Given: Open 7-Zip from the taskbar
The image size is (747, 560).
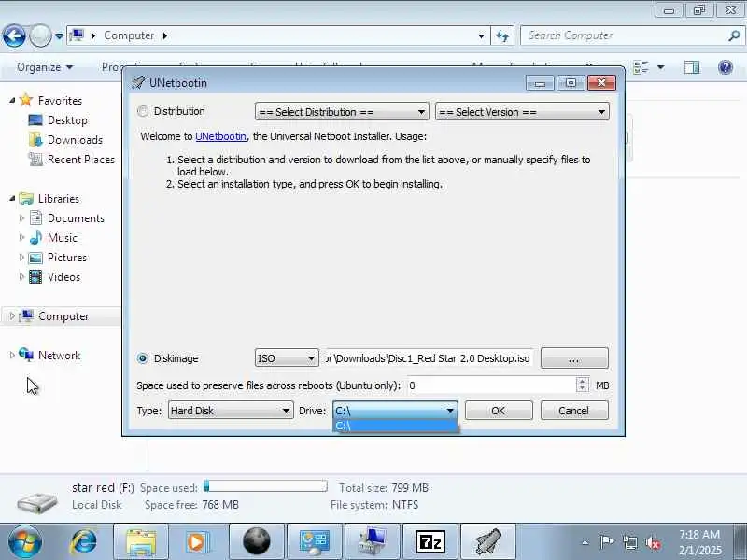Looking at the screenshot, I should (430, 541).
